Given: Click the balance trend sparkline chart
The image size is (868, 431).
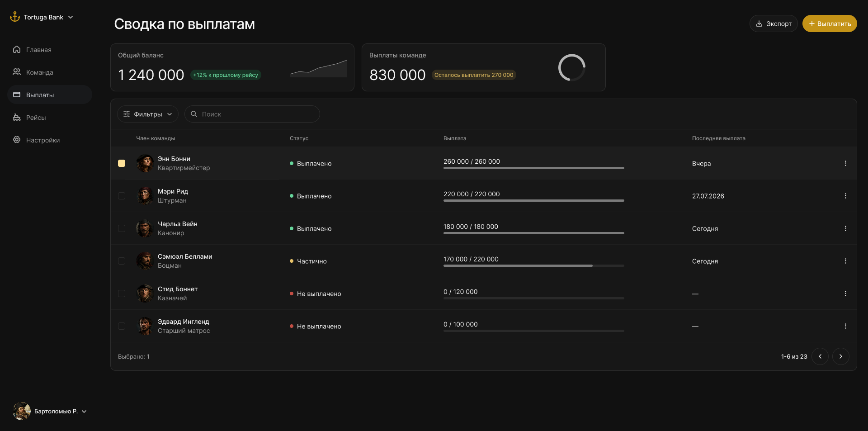Looking at the screenshot, I should pyautogui.click(x=318, y=68).
